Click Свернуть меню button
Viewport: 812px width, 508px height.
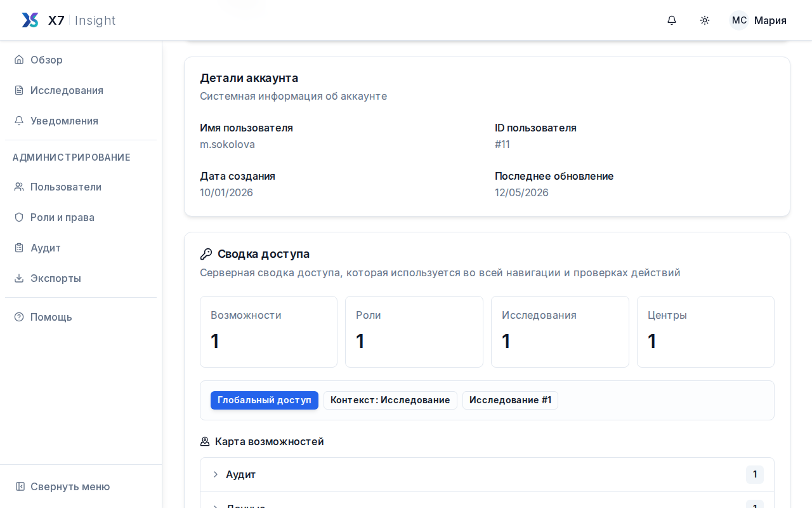[x=81, y=486]
